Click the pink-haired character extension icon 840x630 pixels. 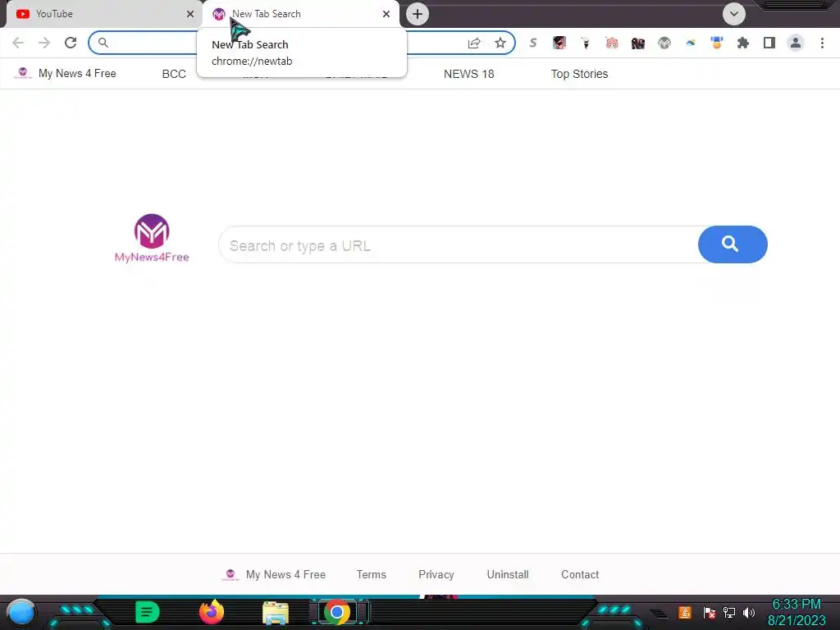[612, 43]
